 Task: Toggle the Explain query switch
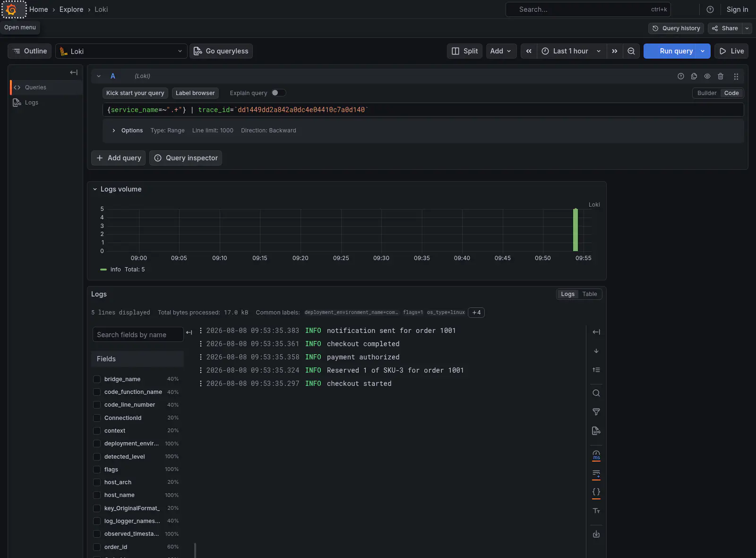[x=278, y=93]
